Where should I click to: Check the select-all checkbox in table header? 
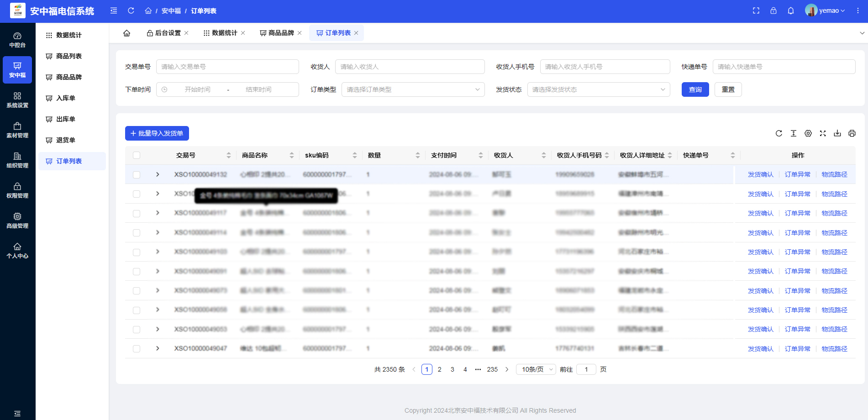click(137, 155)
